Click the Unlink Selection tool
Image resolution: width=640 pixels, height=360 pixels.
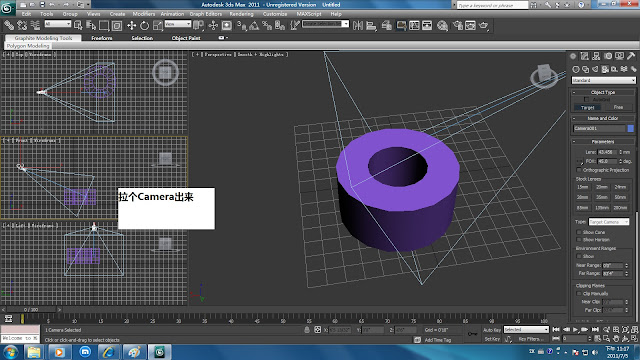[x=22, y=25]
